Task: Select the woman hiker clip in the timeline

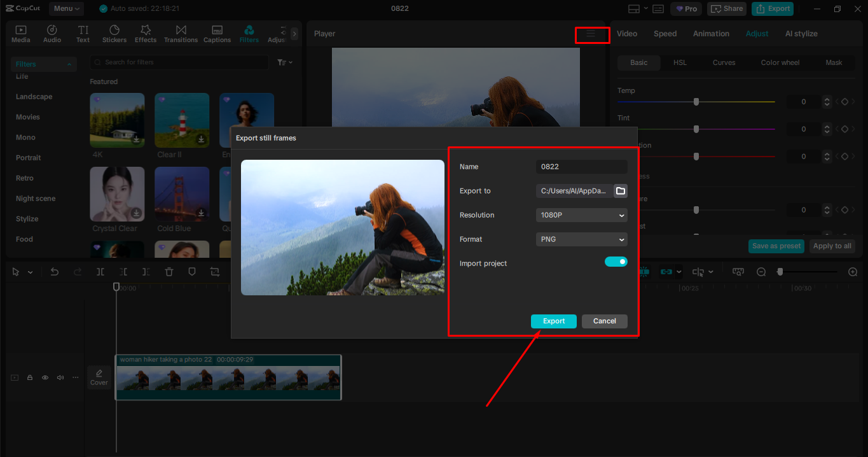Action: tap(228, 377)
